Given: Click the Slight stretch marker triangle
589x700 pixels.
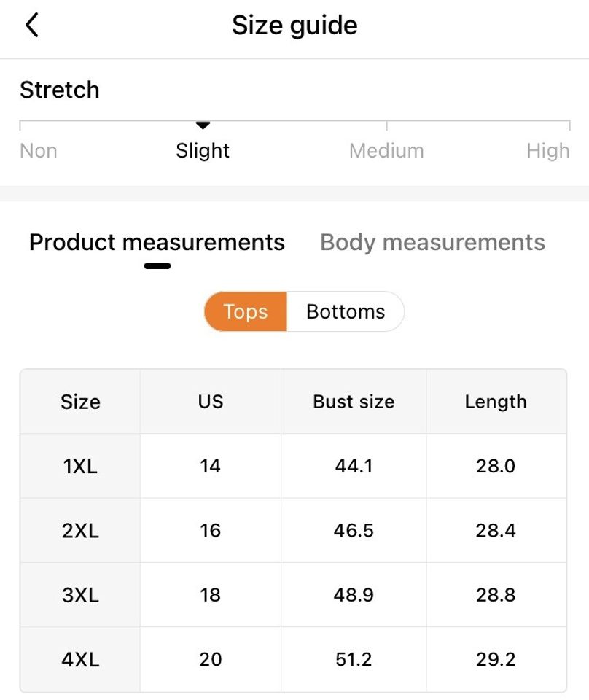Looking at the screenshot, I should pyautogui.click(x=203, y=126).
